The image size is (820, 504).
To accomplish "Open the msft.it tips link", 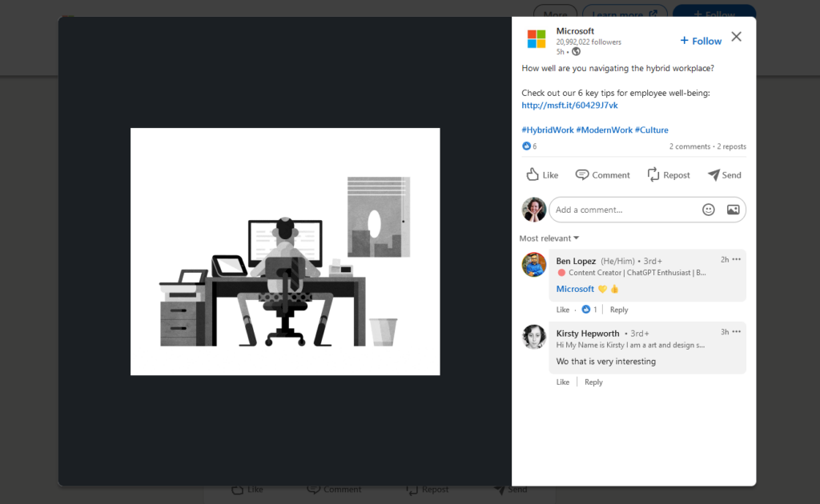I will 569,105.
